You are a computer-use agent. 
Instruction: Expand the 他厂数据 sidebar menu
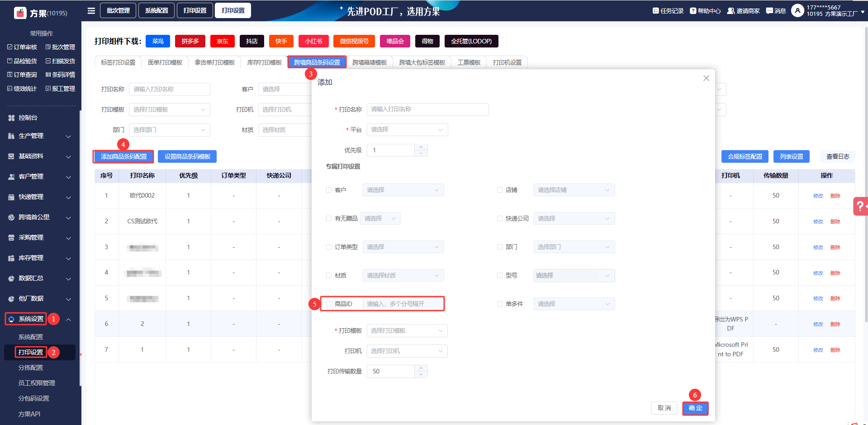pyautogui.click(x=68, y=299)
